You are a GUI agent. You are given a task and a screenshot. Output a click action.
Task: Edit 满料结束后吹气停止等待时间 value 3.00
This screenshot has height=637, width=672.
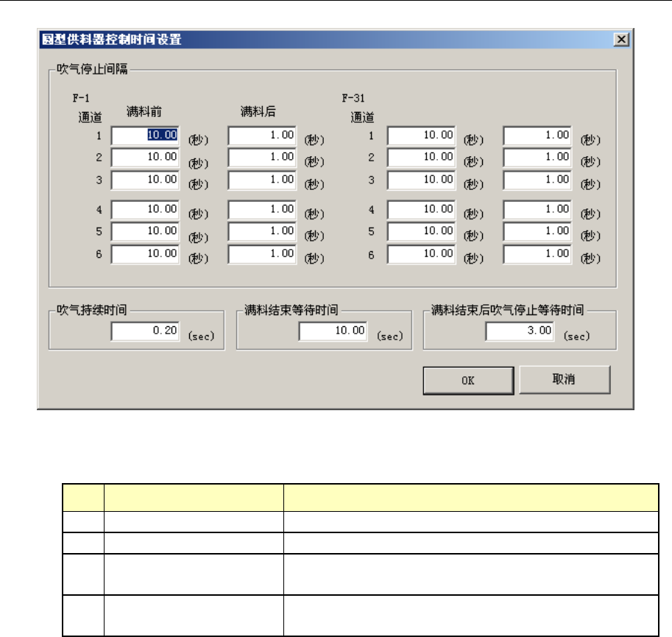(x=520, y=331)
